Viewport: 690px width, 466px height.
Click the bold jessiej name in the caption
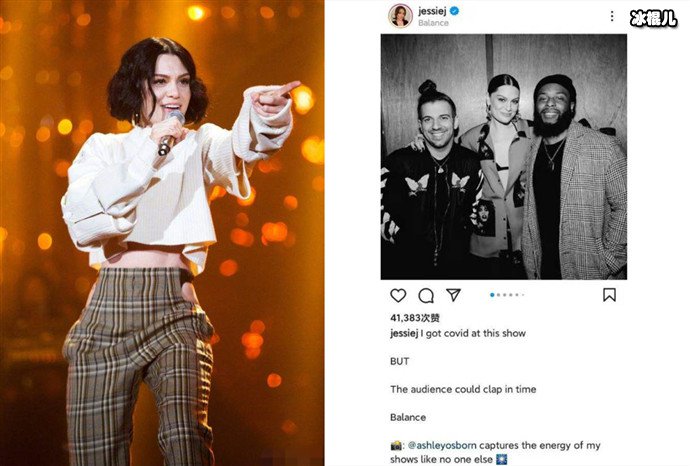click(x=404, y=334)
